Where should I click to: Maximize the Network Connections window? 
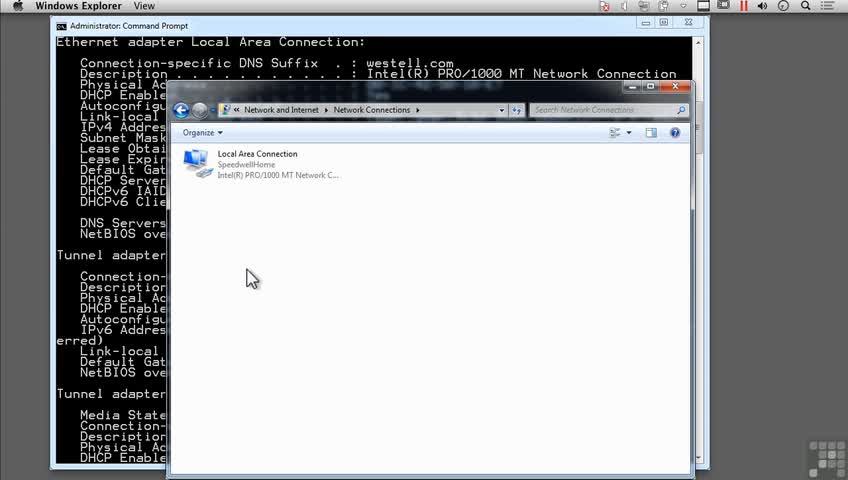pos(651,86)
